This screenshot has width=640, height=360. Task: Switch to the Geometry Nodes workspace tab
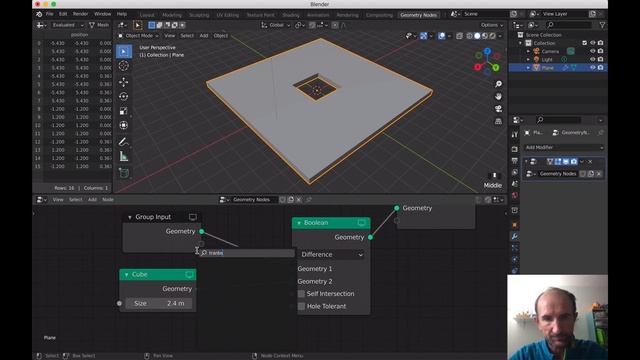418,15
